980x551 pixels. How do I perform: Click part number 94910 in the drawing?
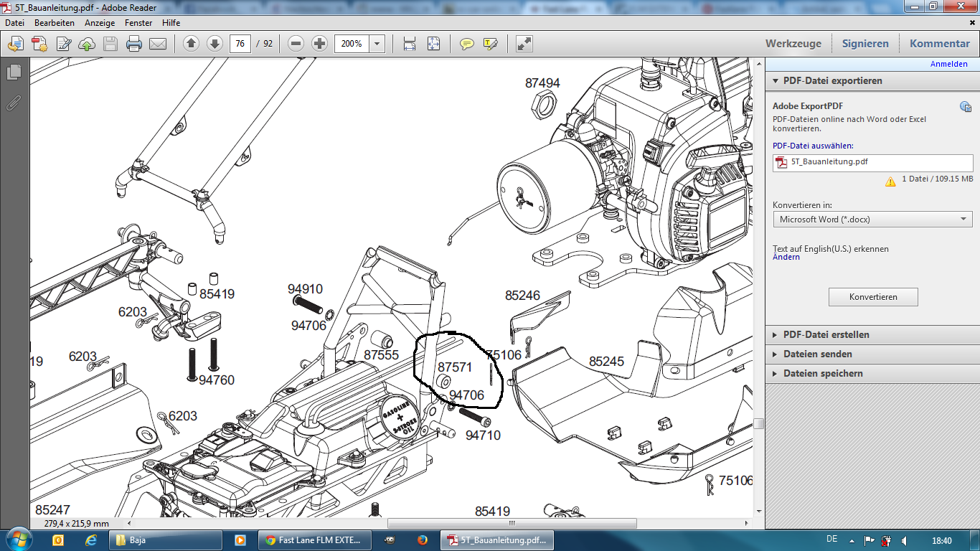(306, 289)
